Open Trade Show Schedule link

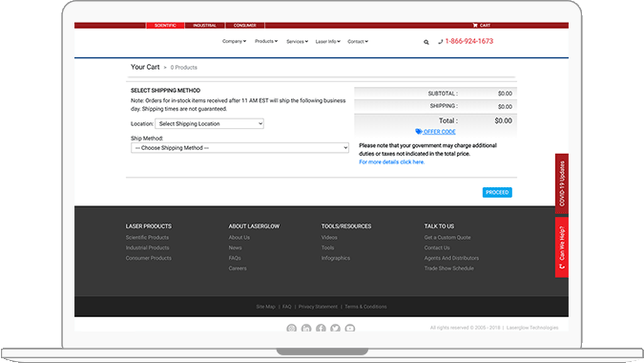[x=449, y=268]
